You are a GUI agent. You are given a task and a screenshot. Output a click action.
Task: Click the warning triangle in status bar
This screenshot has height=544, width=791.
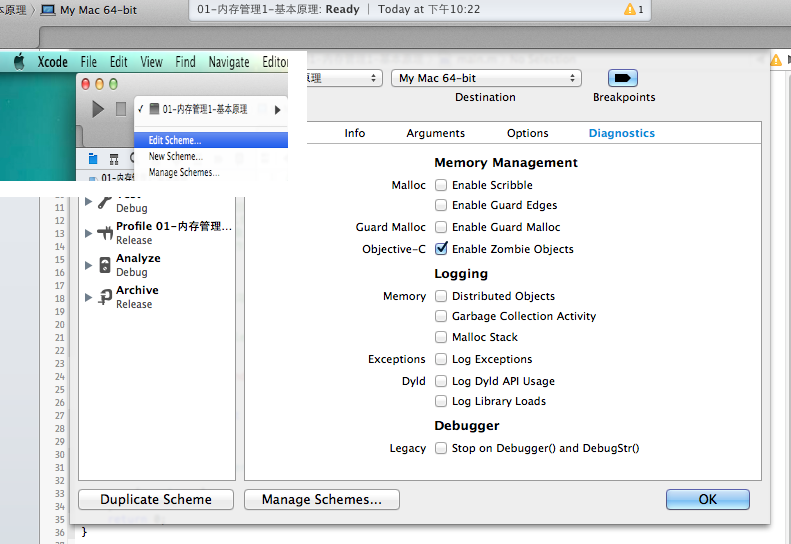[x=630, y=9]
